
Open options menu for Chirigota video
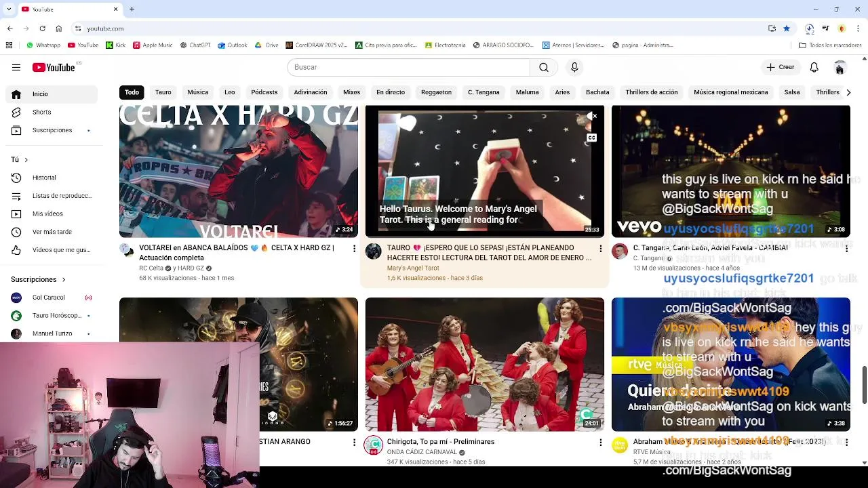[600, 442]
